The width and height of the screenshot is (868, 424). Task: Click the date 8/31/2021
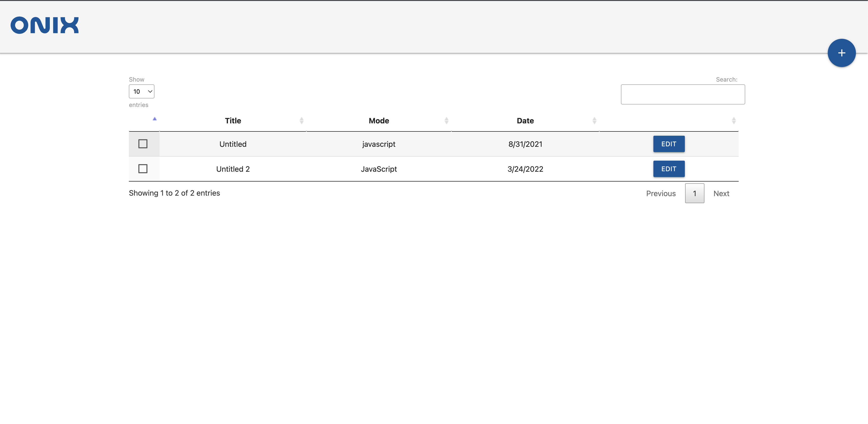[525, 144]
